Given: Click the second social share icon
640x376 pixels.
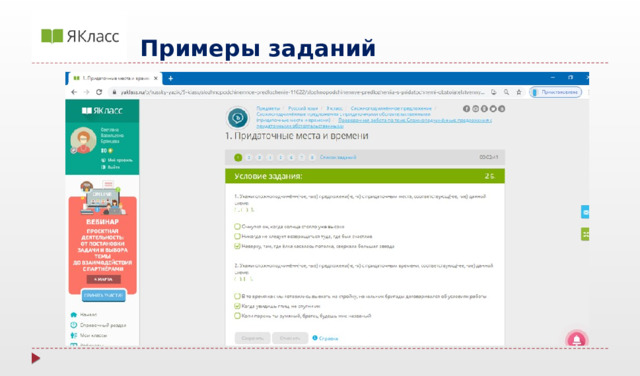Looking at the screenshot, I should coord(476,109).
